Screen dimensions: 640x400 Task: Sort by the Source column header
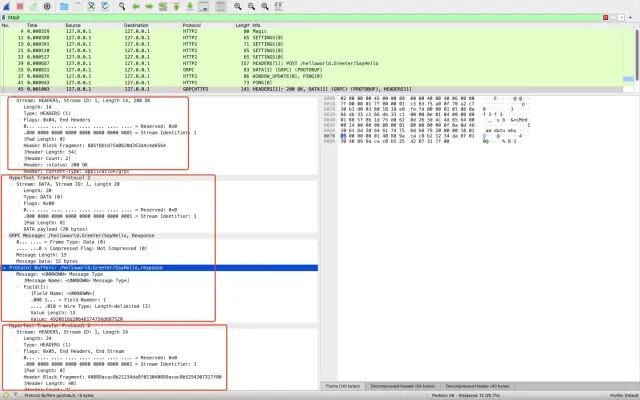[73, 25]
